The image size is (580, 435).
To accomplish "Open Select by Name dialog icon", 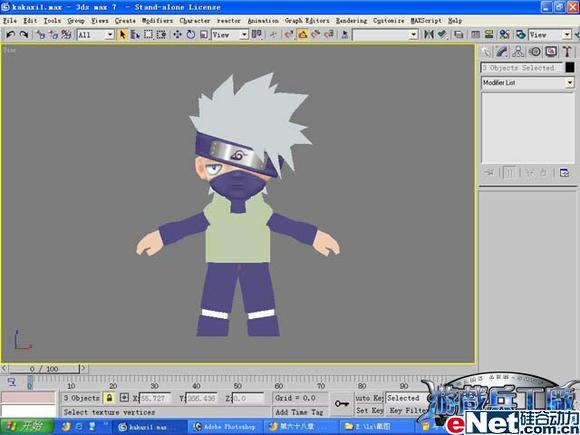I will point(135,35).
